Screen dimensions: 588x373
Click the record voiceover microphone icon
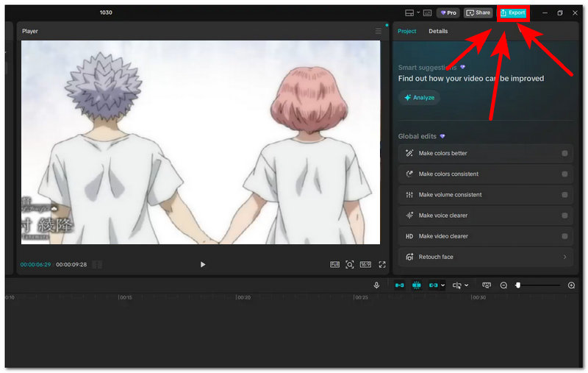(376, 285)
